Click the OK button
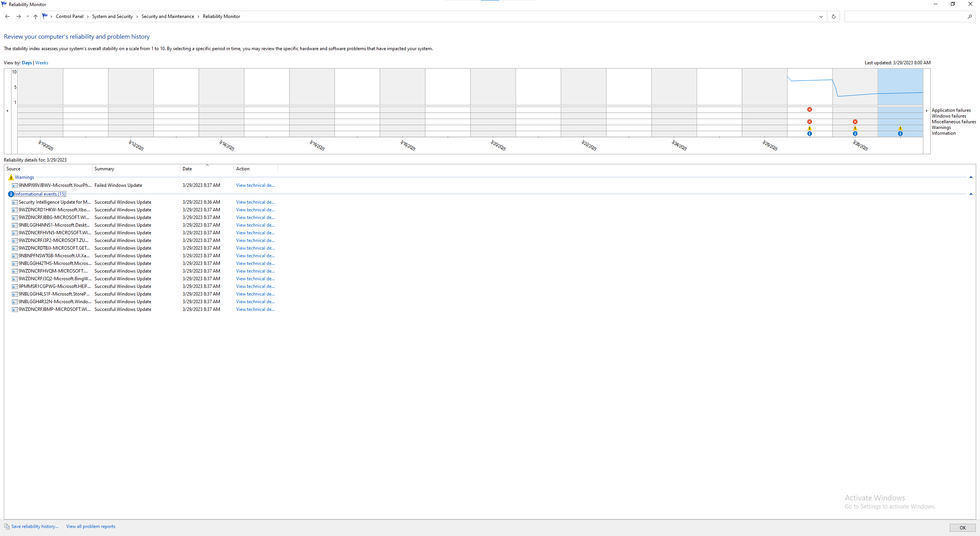The width and height of the screenshot is (980, 536). (x=962, y=528)
